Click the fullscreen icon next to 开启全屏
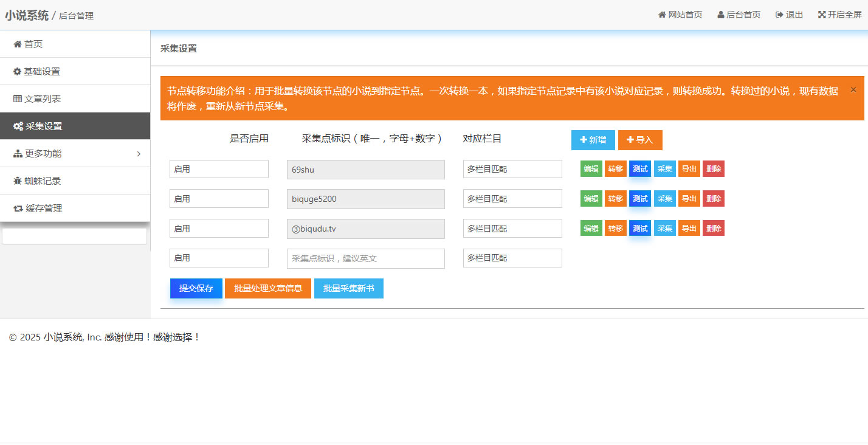The width and height of the screenshot is (868, 445). tap(822, 15)
